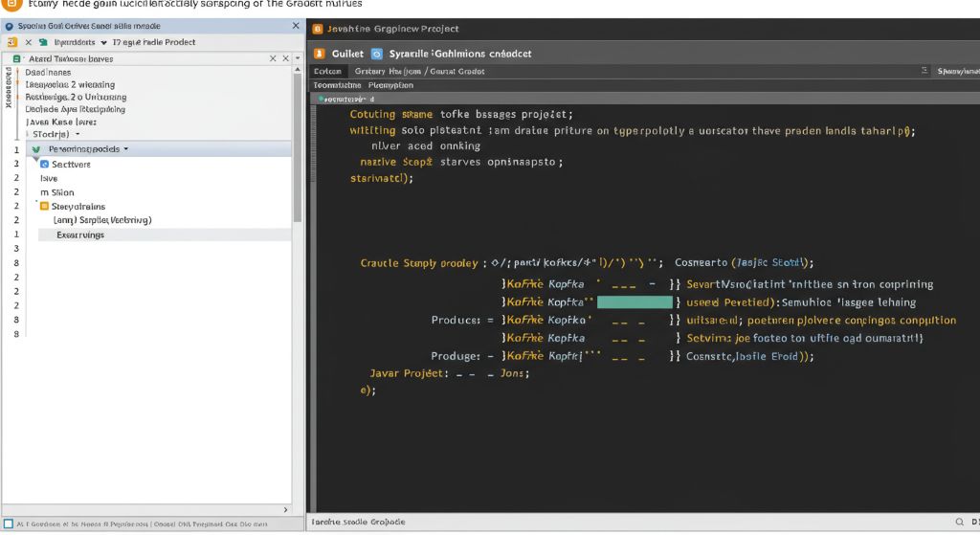Click the green icon beside 'Atard Tenoser boves'
980x535 pixels.
click(x=17, y=58)
